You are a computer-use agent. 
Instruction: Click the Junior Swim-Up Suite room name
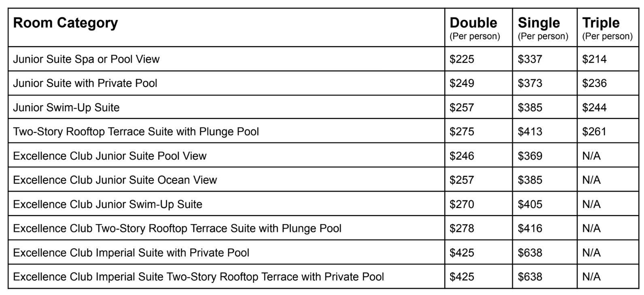[x=66, y=108]
